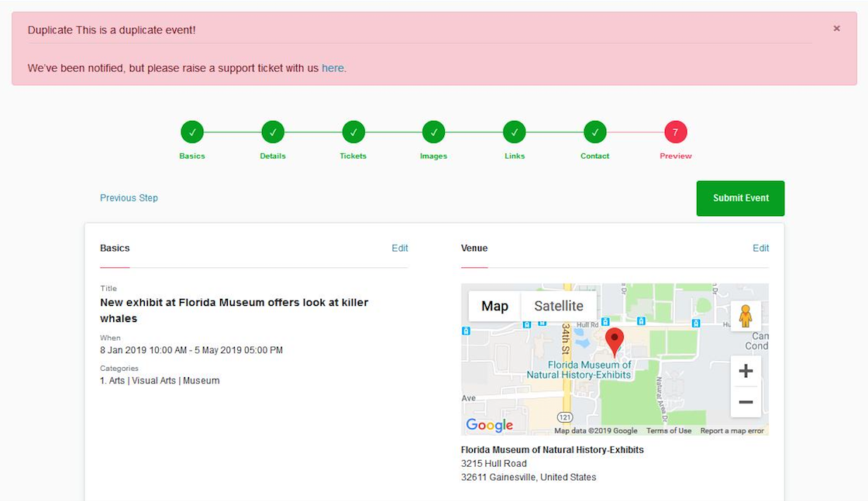Switch the map to Satellite view
Image resolution: width=868 pixels, height=501 pixels.
tap(559, 306)
